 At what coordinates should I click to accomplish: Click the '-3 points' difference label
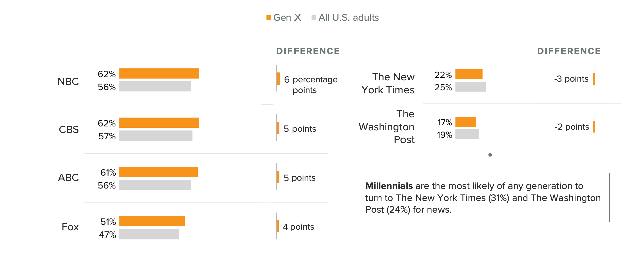[x=571, y=79]
